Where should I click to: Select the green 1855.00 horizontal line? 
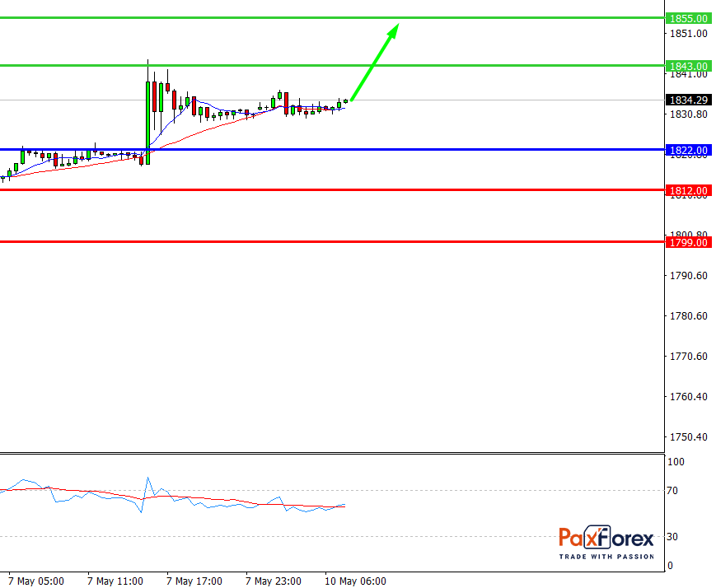pyautogui.click(x=332, y=18)
